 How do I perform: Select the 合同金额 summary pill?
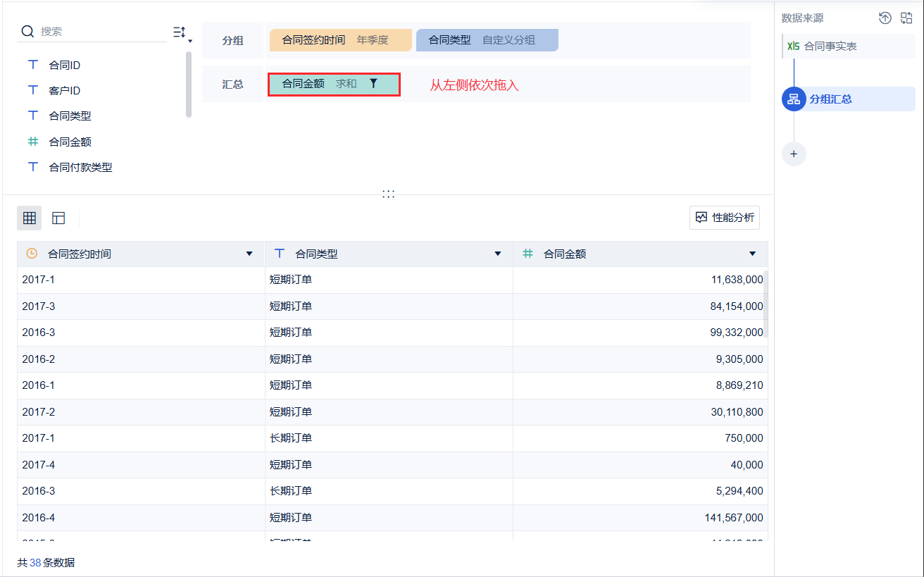tap(334, 84)
